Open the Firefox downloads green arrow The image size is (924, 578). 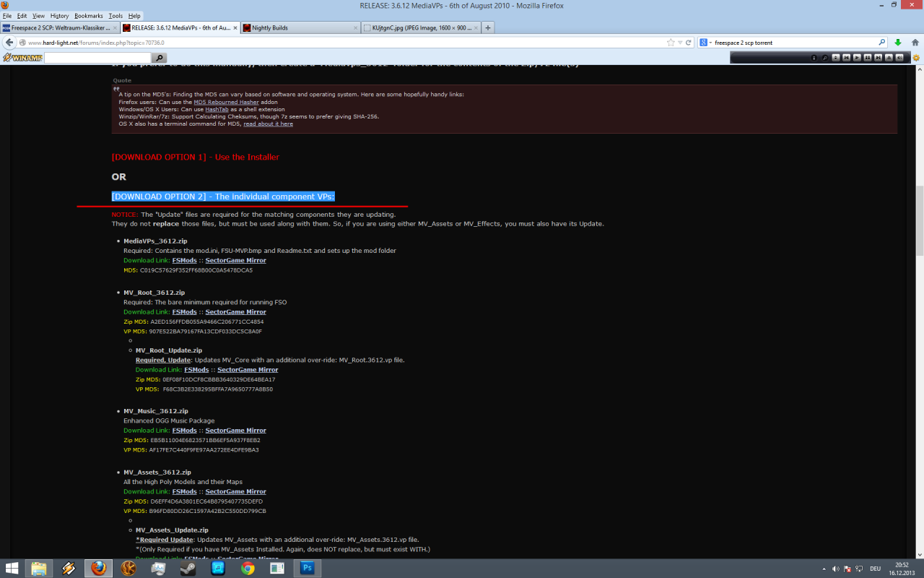point(898,43)
